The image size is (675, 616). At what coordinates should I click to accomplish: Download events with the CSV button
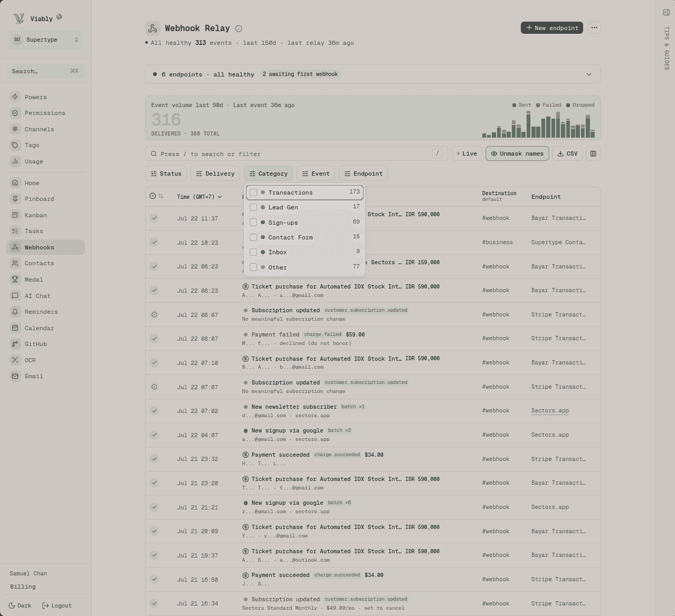[x=567, y=153]
